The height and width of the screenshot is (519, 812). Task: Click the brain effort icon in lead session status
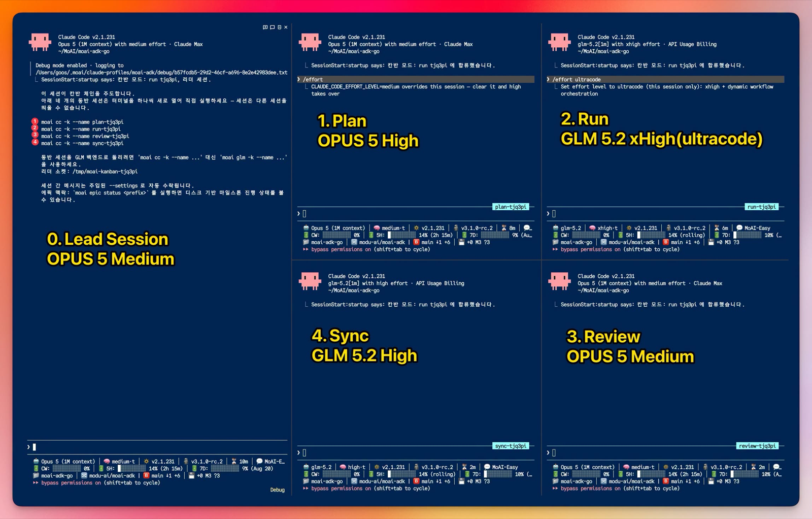[x=107, y=462]
